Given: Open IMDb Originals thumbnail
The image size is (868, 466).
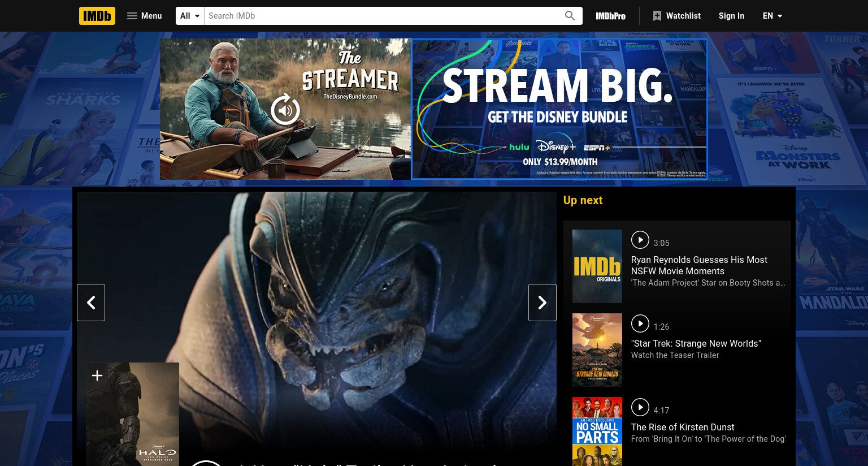Looking at the screenshot, I should click(597, 266).
